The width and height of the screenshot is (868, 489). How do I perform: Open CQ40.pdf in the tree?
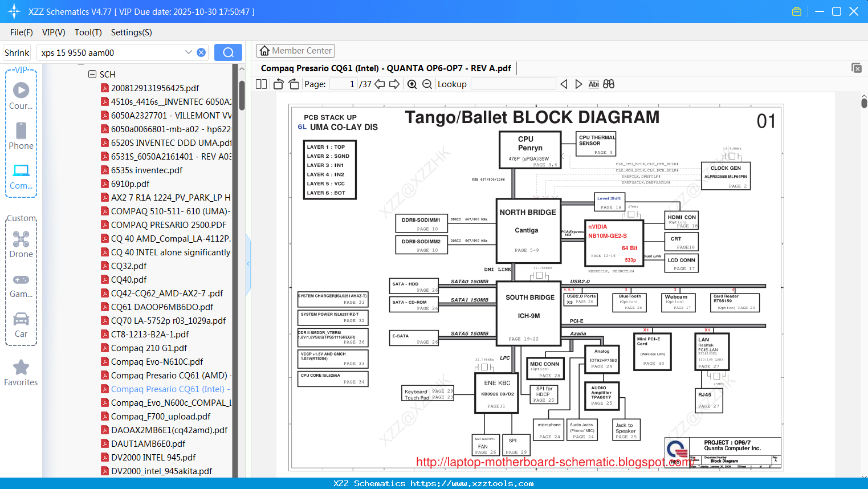(128, 279)
